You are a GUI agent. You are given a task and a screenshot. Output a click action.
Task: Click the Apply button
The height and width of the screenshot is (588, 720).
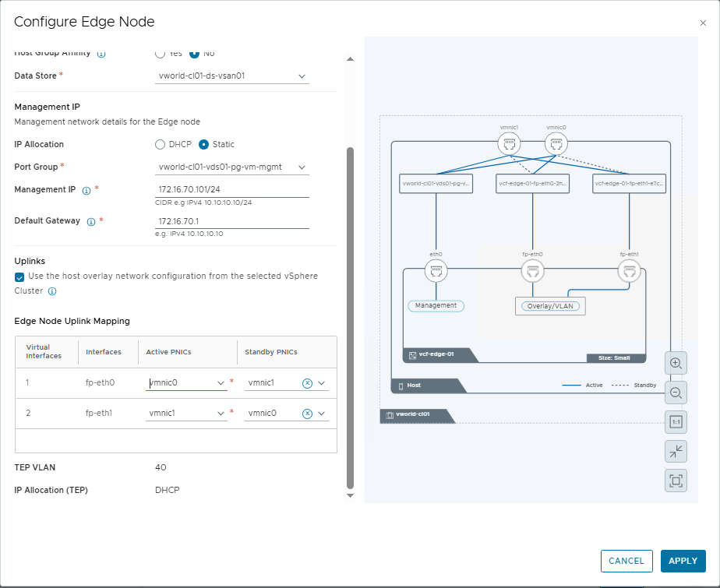pos(683,561)
